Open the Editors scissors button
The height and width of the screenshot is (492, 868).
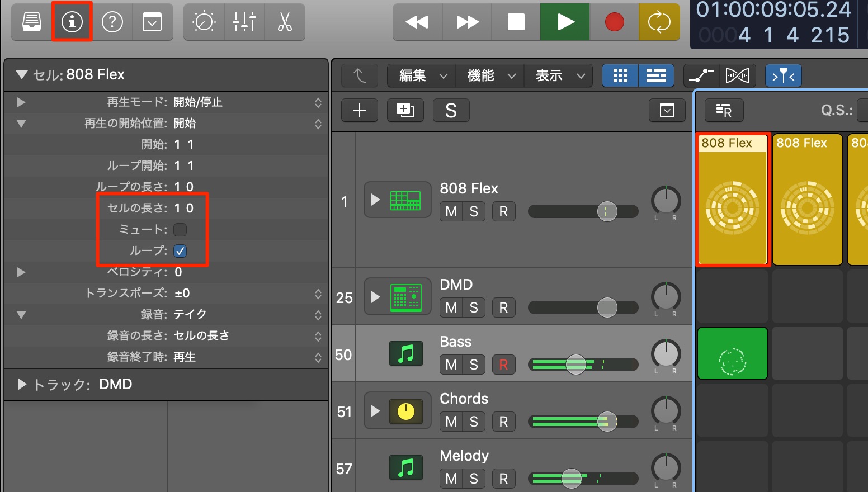pos(285,22)
